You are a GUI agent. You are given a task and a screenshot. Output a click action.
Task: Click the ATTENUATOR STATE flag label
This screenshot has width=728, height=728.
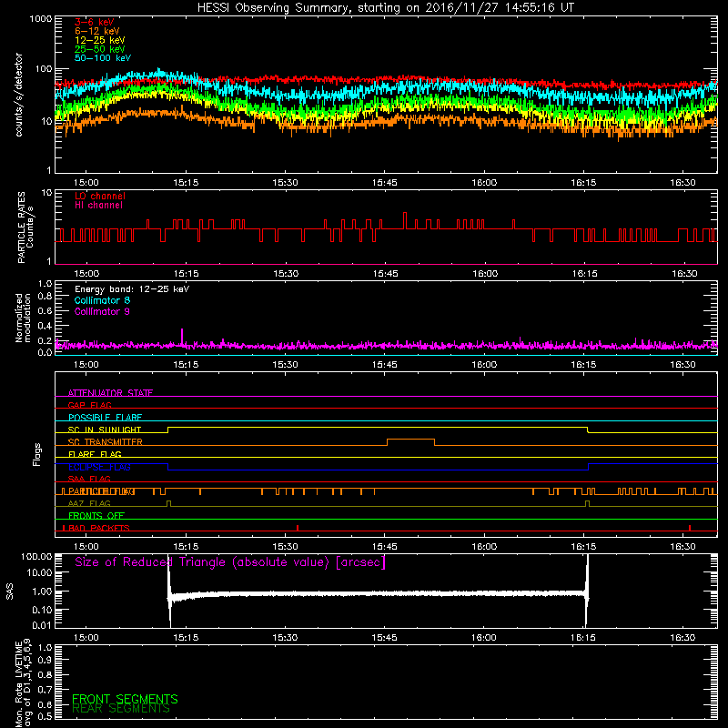110,393
